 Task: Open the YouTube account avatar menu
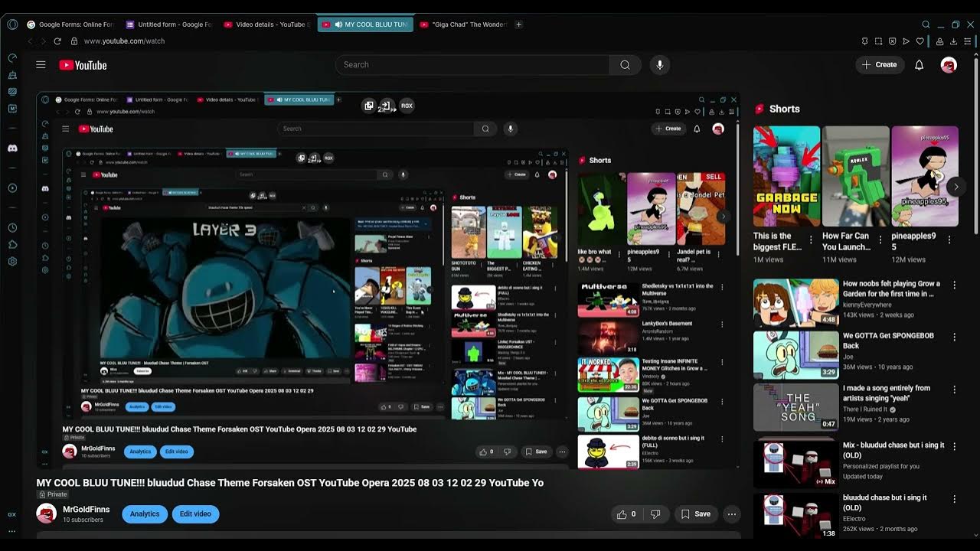click(949, 65)
